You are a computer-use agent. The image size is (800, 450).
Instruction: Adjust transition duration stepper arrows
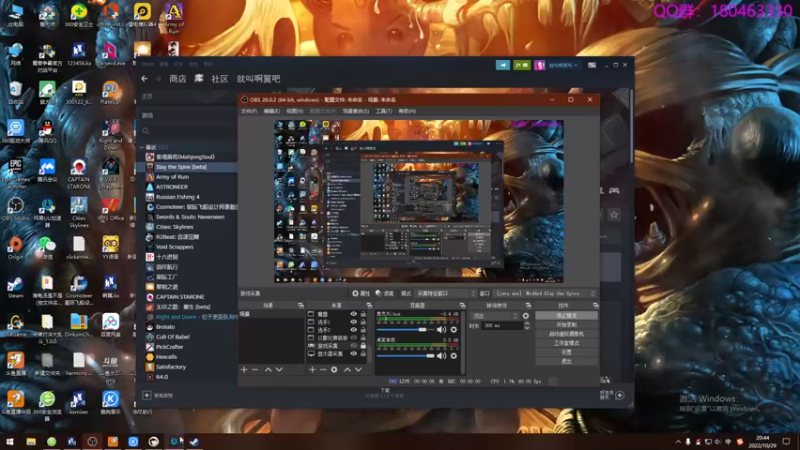(x=527, y=326)
